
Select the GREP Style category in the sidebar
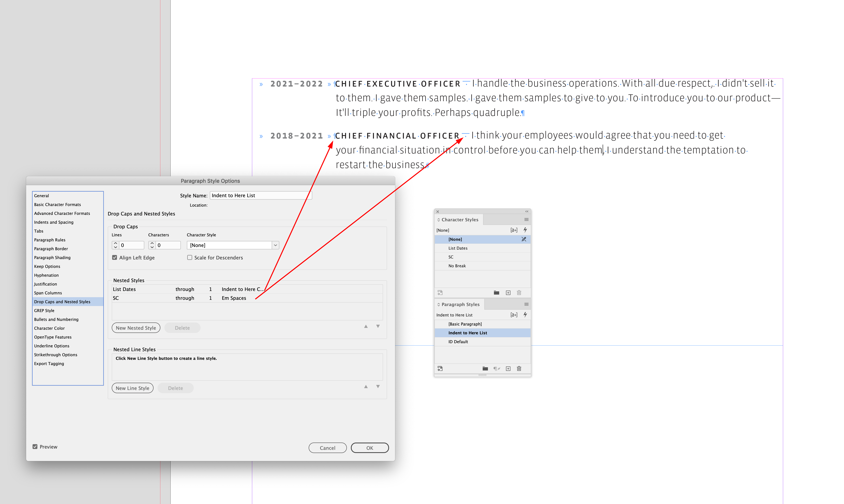click(x=44, y=310)
